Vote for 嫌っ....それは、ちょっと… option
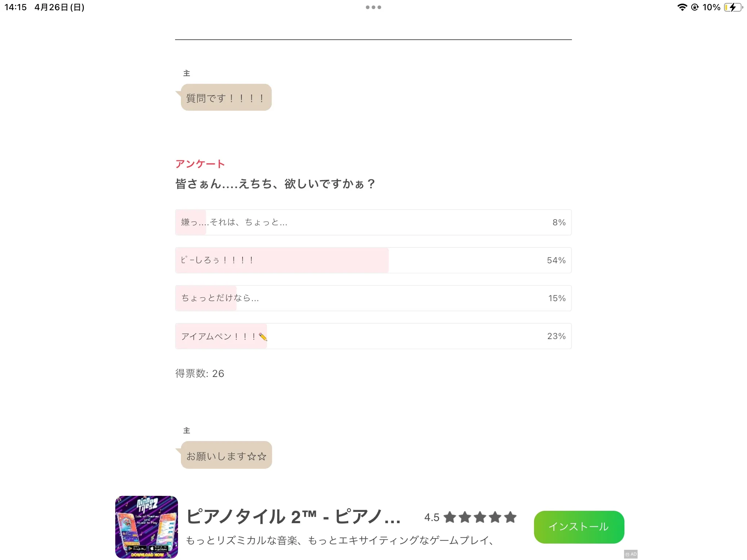Image resolution: width=747 pixels, height=560 pixels. point(373,222)
